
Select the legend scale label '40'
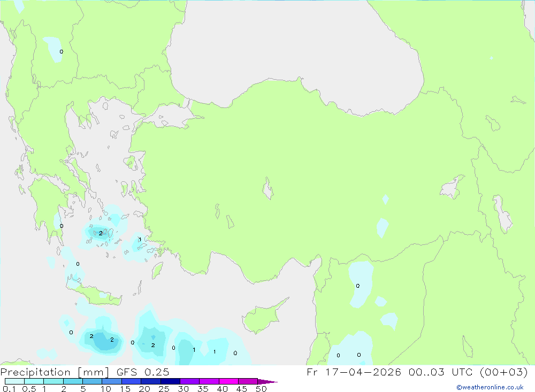222,389
